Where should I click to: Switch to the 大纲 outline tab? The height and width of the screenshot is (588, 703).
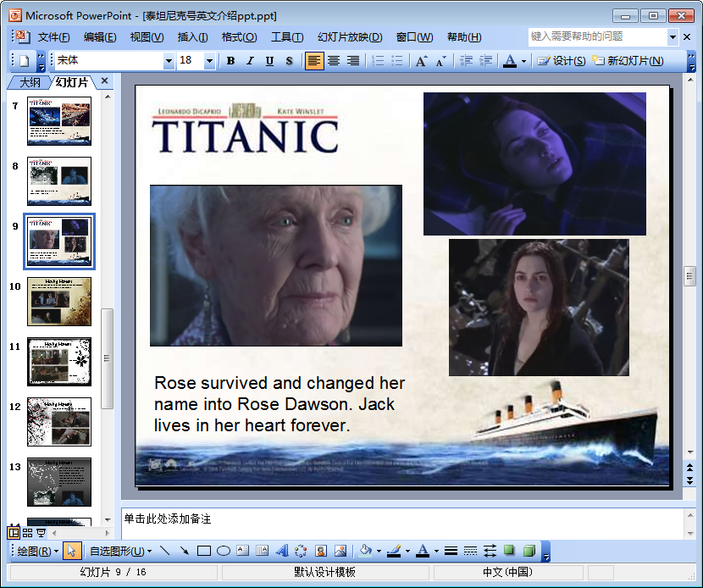[30, 81]
